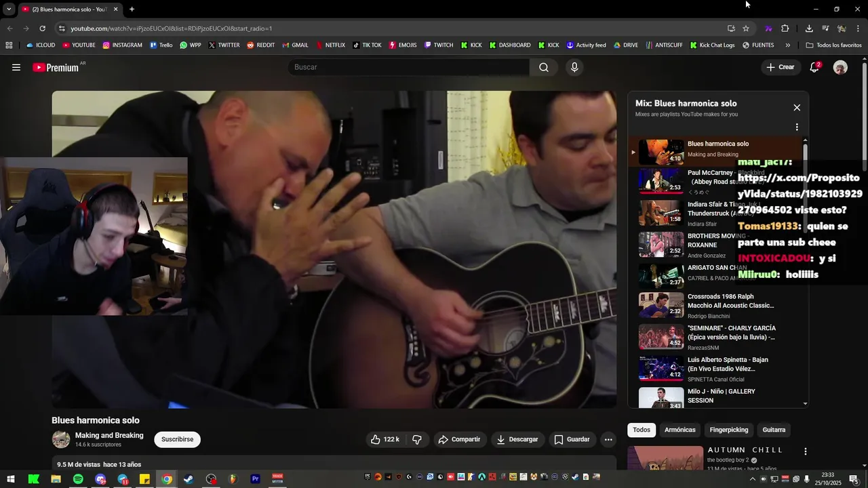Viewport: 868px width, 488px height.
Task: Reload the page in Chrome
Action: coord(42,28)
